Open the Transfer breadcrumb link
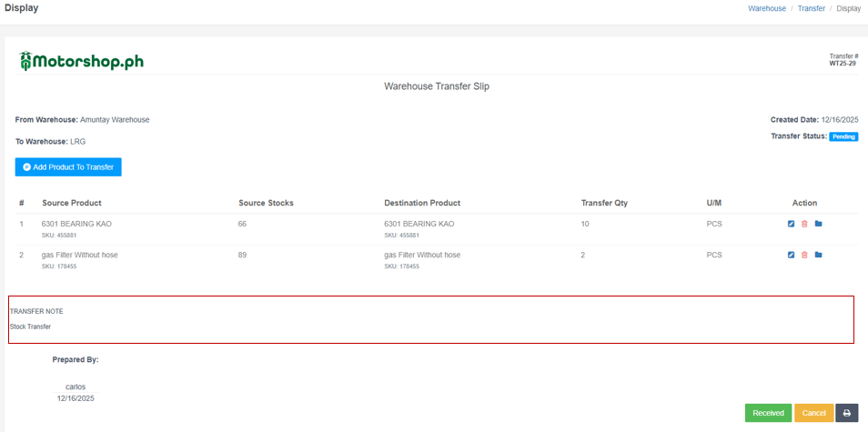 point(811,8)
